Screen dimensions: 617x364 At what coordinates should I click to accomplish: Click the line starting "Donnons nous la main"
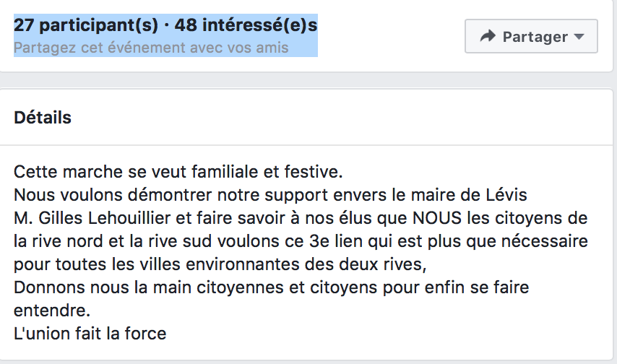coord(271,287)
